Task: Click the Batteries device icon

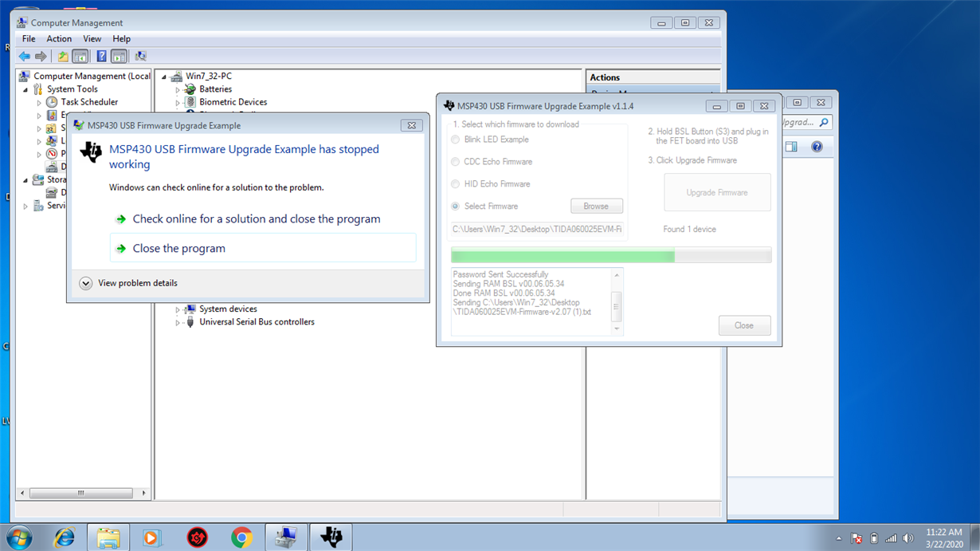Action: [x=190, y=89]
